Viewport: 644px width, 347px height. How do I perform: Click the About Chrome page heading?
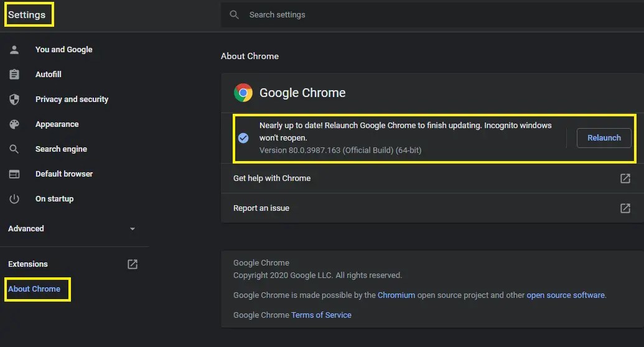click(250, 56)
